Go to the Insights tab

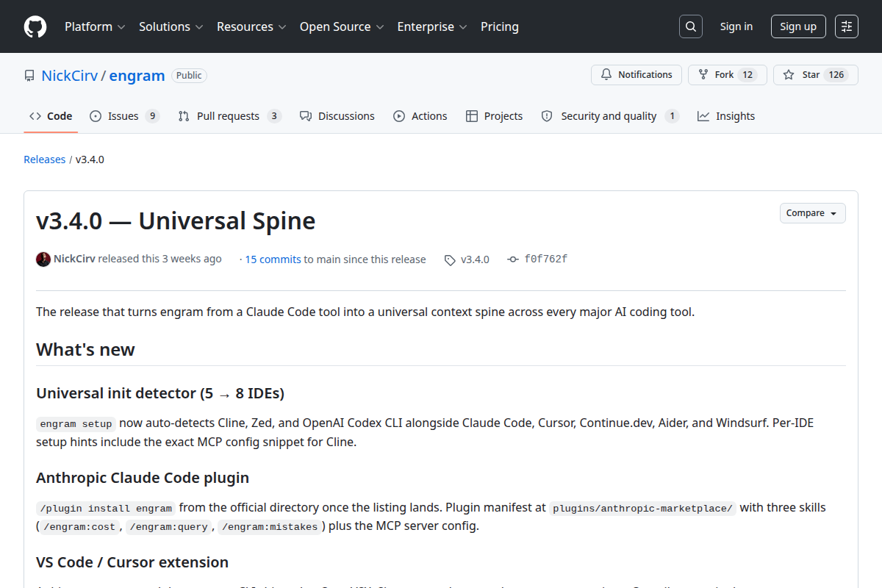(x=726, y=116)
